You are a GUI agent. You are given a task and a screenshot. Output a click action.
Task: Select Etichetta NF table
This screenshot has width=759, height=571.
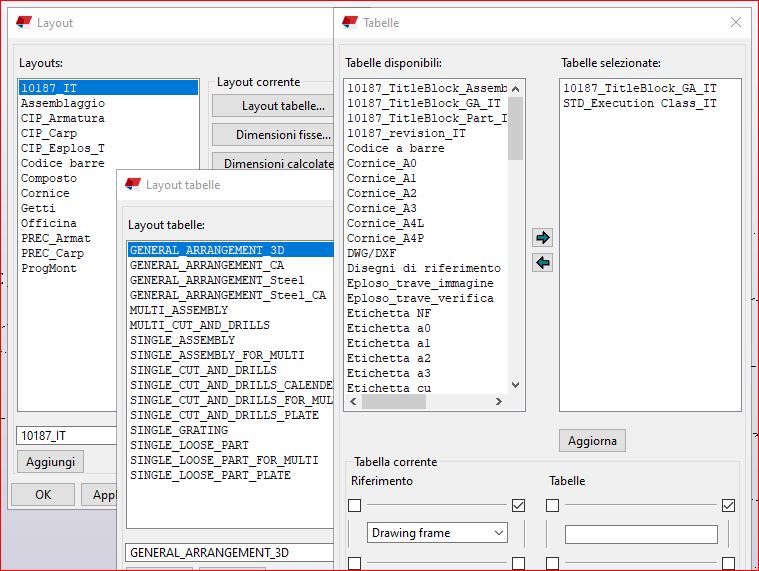389,313
